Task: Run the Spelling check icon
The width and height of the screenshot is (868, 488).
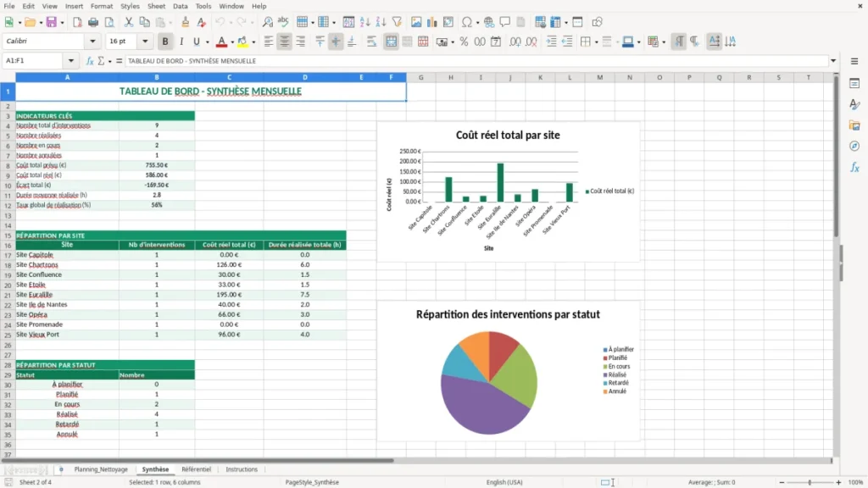Action: click(x=283, y=22)
